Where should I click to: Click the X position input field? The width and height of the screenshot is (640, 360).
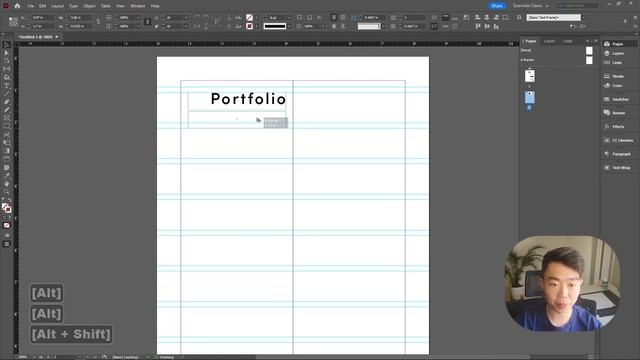42,18
